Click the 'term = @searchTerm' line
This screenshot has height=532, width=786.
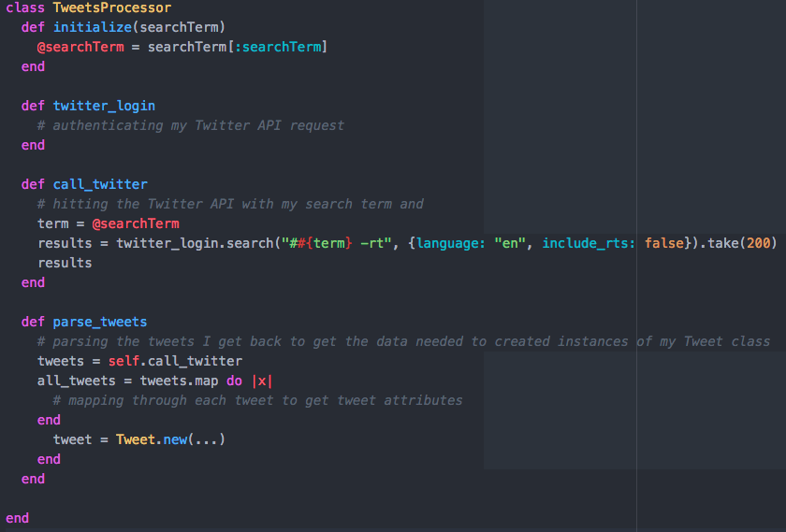[109, 223]
